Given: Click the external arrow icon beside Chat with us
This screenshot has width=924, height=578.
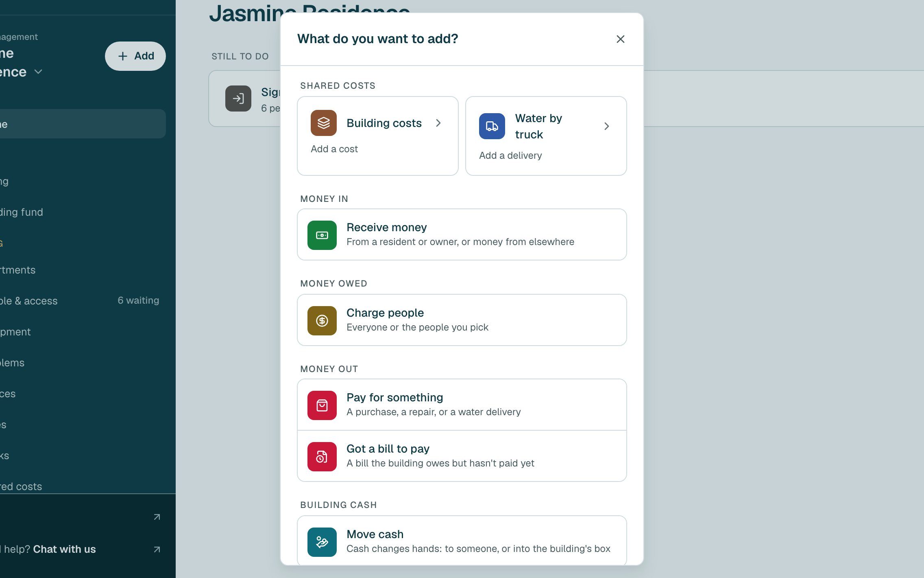Looking at the screenshot, I should tap(157, 550).
